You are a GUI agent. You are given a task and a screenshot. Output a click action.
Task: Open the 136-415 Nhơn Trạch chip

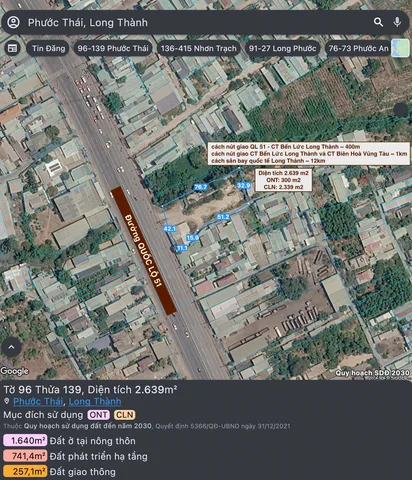pos(199,48)
